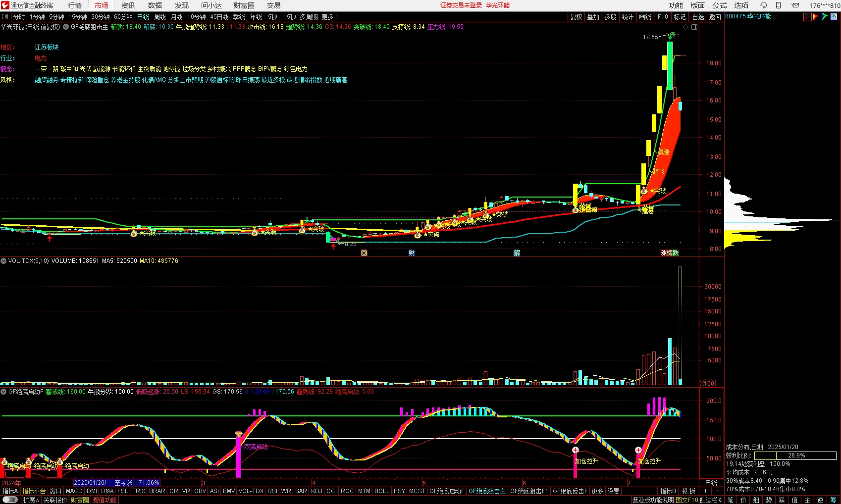Click the 值 value icon in side bar
Screen dimensions: 841x504
tap(794, 500)
